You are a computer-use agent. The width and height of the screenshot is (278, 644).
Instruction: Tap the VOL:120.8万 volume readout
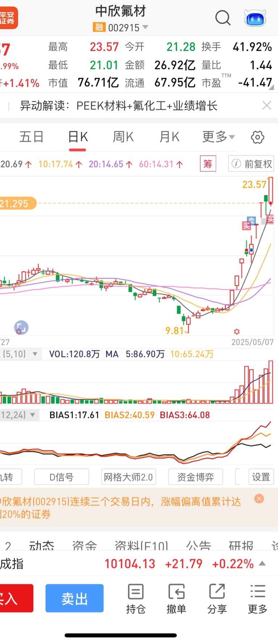click(75, 354)
